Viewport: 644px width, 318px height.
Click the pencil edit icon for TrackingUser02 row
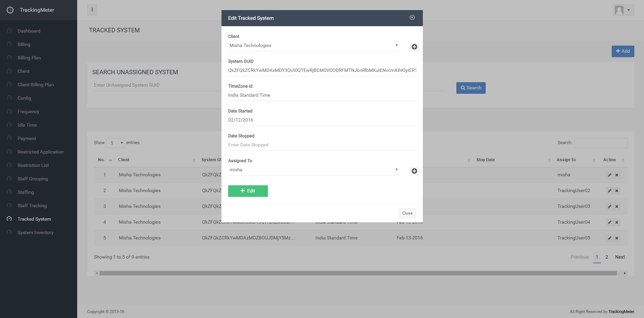click(609, 191)
